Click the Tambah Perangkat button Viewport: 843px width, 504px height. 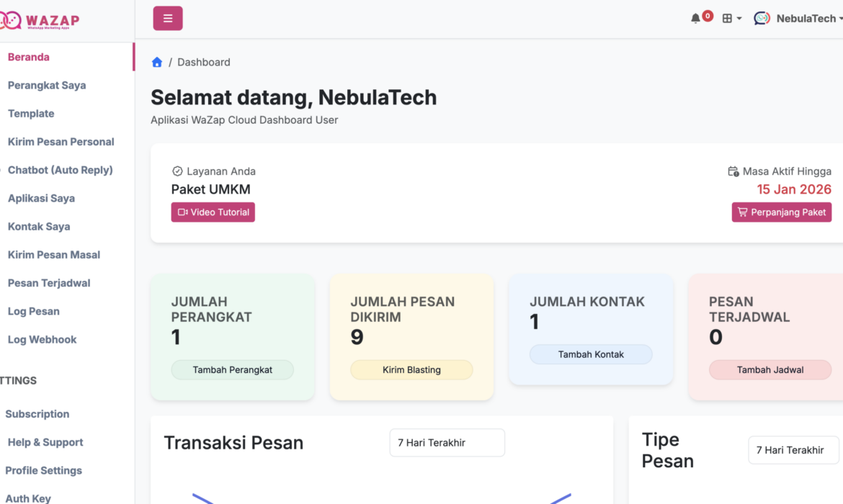(x=232, y=369)
